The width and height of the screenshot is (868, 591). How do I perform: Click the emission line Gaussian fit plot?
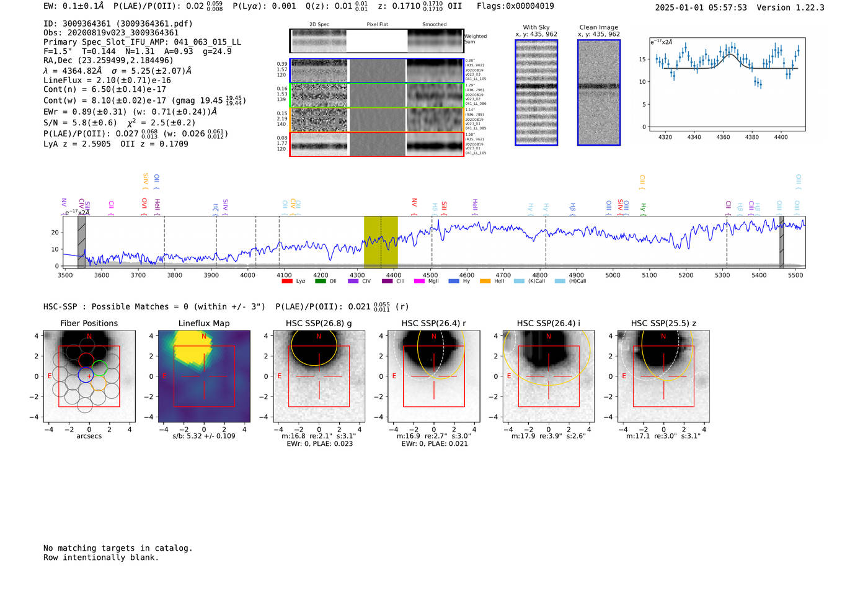pyautogui.click(x=727, y=84)
